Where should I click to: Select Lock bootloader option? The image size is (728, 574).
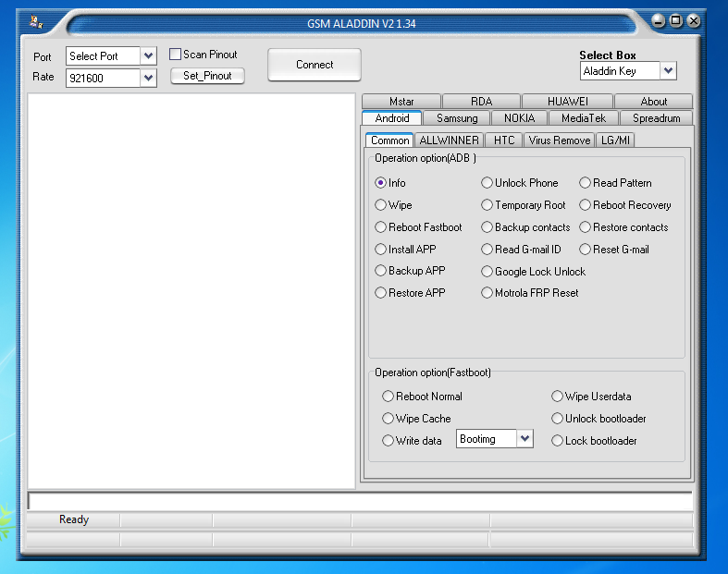click(557, 440)
